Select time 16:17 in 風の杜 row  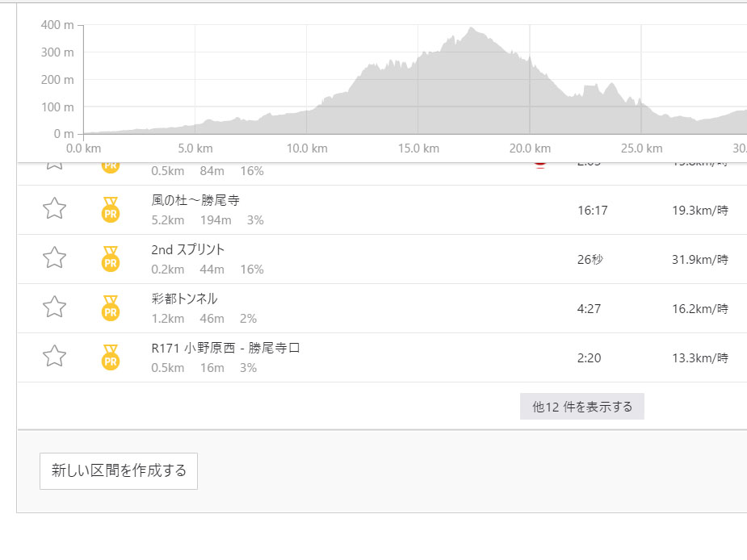click(x=593, y=211)
